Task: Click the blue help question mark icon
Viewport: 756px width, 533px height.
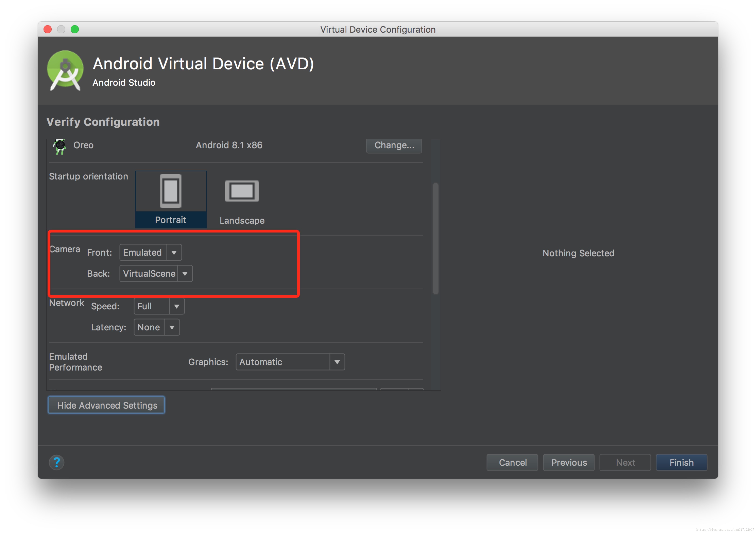Action: pos(56,462)
